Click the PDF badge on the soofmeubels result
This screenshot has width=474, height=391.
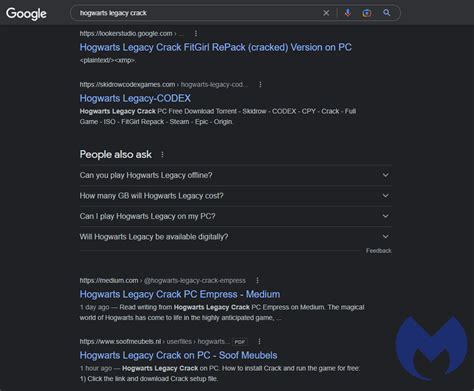click(240, 342)
